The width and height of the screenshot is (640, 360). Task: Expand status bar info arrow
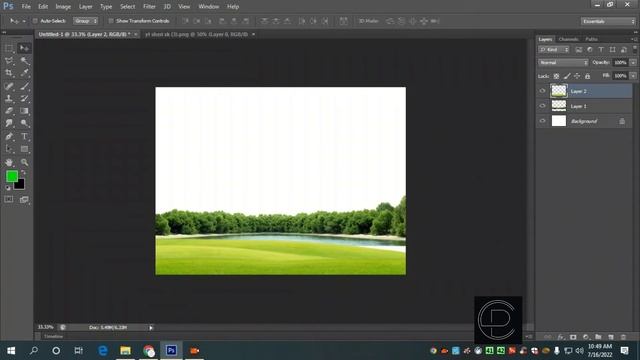pyautogui.click(x=151, y=327)
